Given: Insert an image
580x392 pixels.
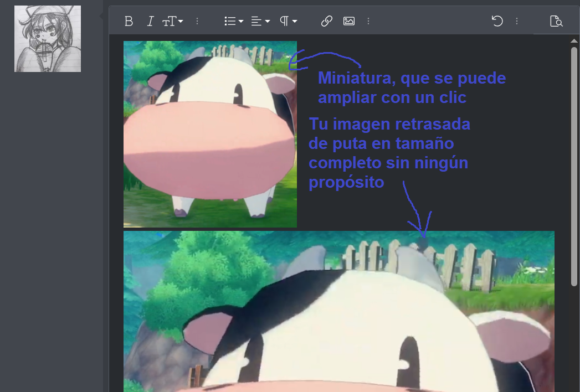Looking at the screenshot, I should coord(349,22).
